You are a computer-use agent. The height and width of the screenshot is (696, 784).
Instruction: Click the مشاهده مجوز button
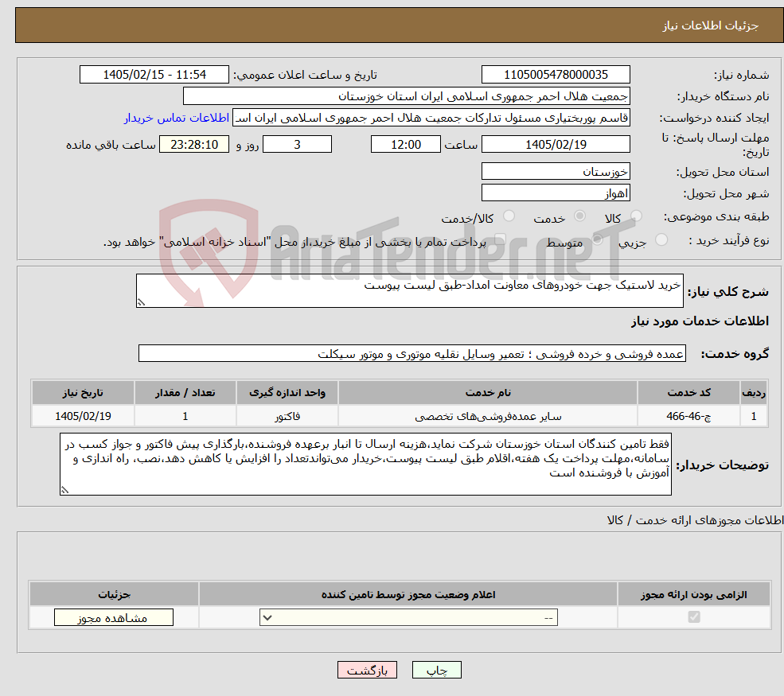coord(114,617)
